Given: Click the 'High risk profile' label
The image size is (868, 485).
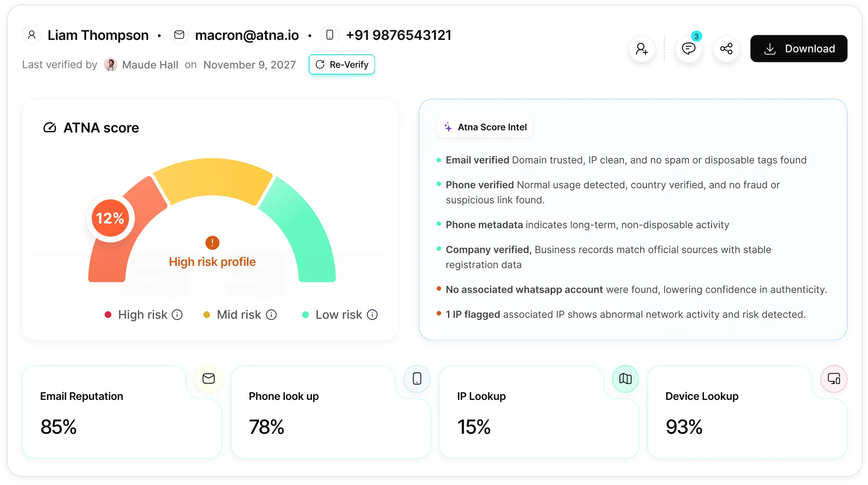Looking at the screenshot, I should (212, 262).
